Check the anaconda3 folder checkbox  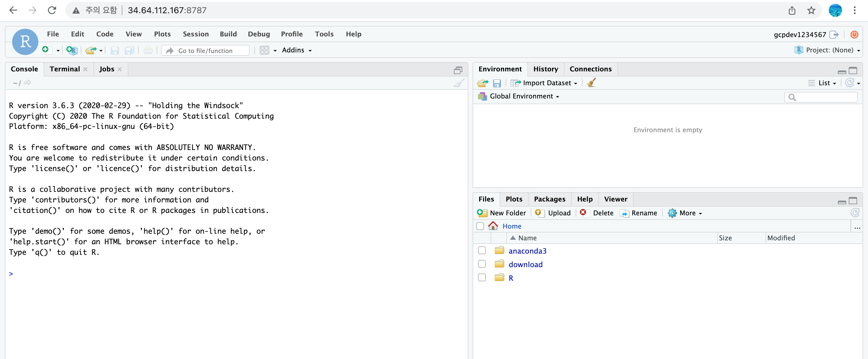(482, 251)
